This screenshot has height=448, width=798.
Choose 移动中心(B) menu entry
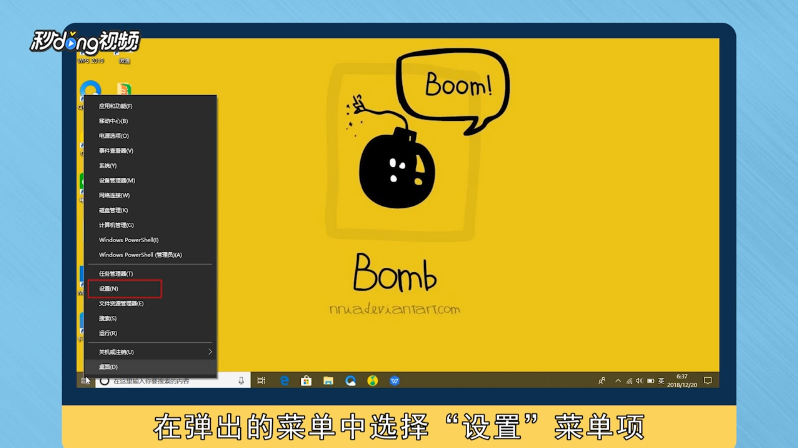tap(151, 121)
